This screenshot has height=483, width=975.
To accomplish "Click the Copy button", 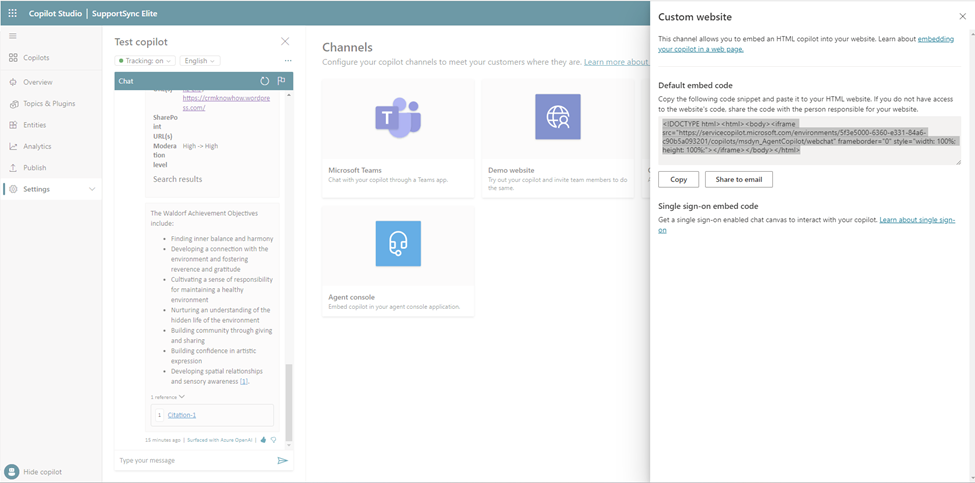I will 678,179.
